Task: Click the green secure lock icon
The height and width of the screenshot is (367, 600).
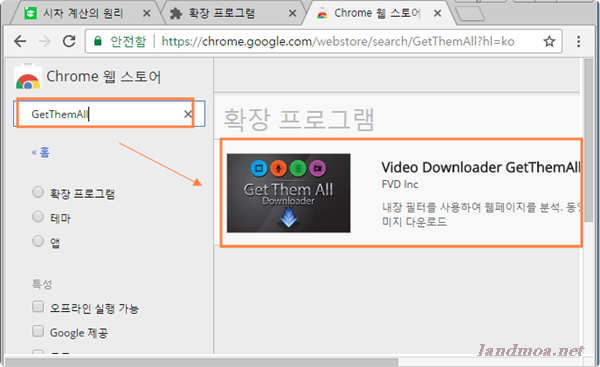Action: click(98, 41)
